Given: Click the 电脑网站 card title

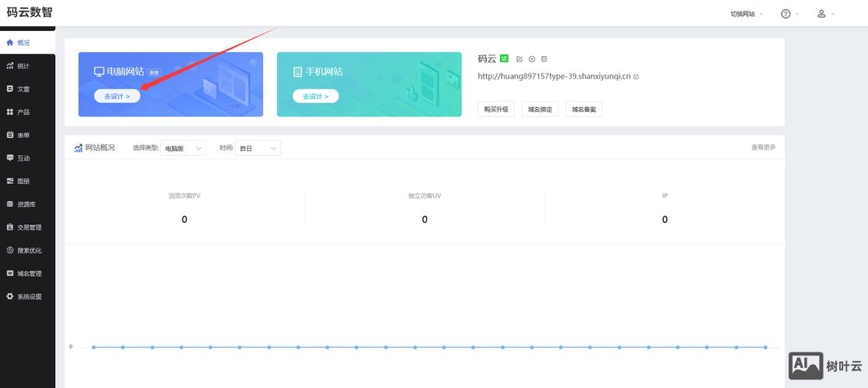Looking at the screenshot, I should coord(125,71).
